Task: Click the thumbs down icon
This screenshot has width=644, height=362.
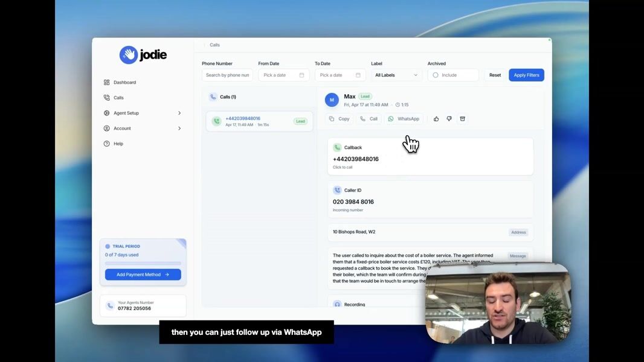Action: [x=449, y=119]
